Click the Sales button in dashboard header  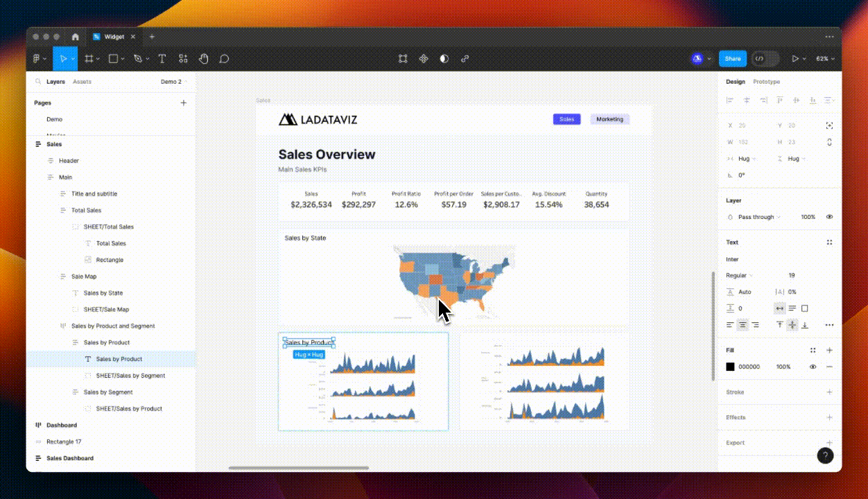pos(567,119)
